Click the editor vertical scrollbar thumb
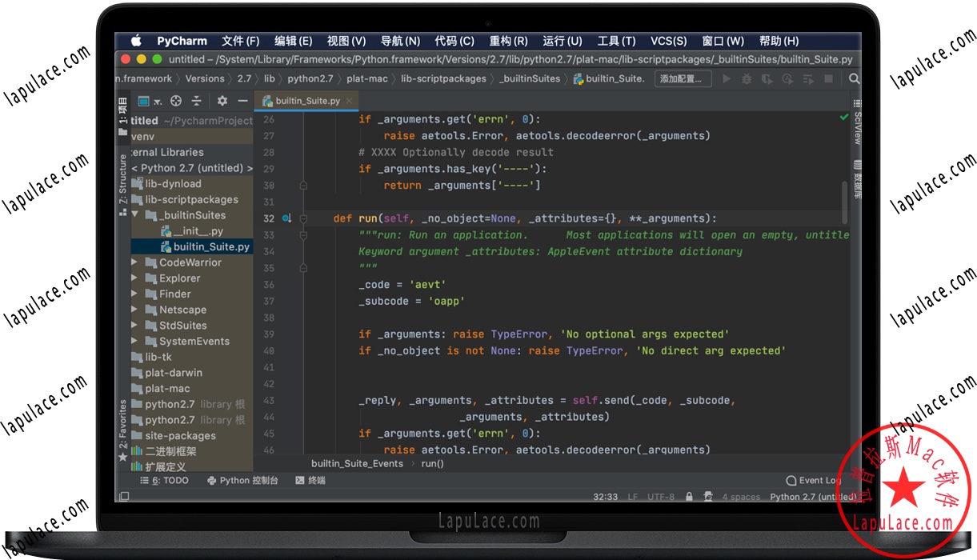Viewport: 977px width, 560px height. click(843, 202)
